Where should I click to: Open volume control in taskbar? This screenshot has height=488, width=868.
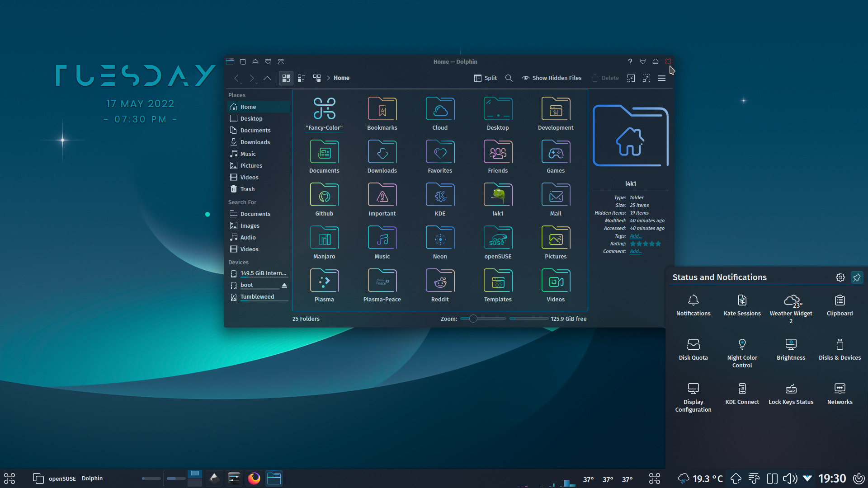tap(790, 479)
